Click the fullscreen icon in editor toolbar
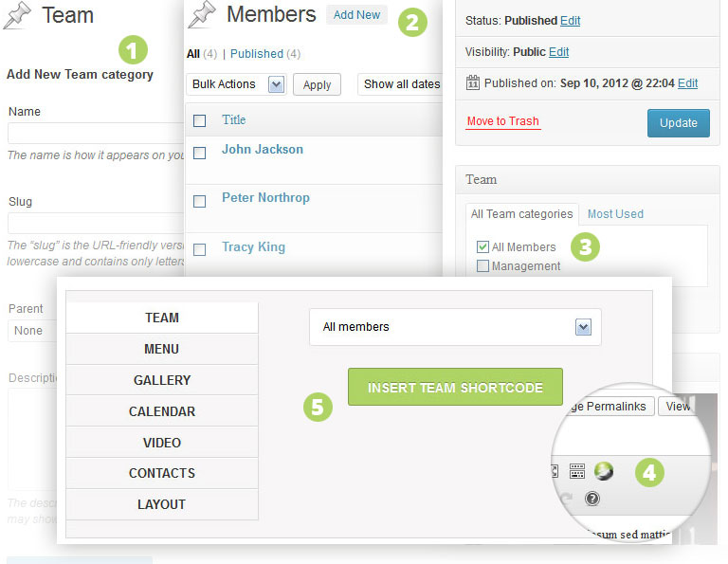Image resolution: width=728 pixels, height=564 pixels. point(555,471)
